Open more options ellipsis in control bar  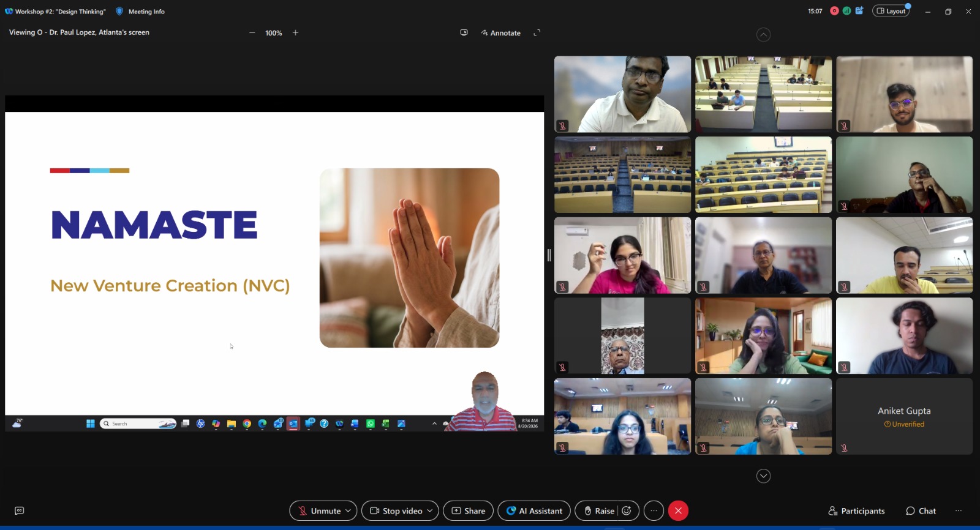[654, 510]
